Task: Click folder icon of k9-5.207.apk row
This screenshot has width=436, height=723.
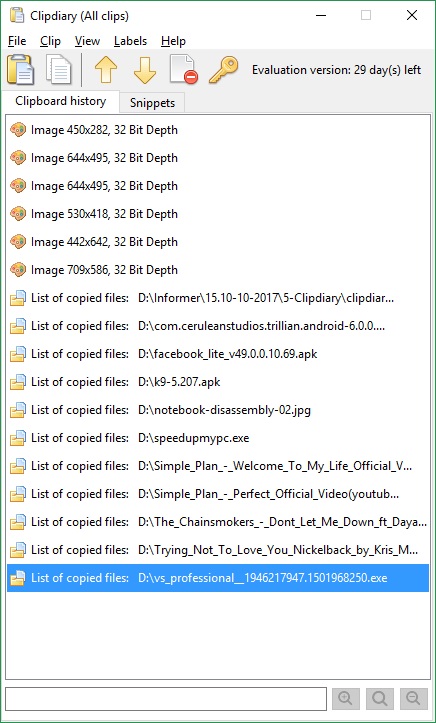Action: pyautogui.click(x=18, y=382)
